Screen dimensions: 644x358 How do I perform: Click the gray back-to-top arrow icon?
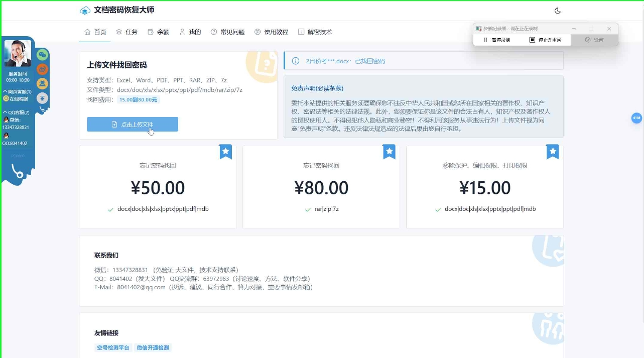tap(43, 98)
